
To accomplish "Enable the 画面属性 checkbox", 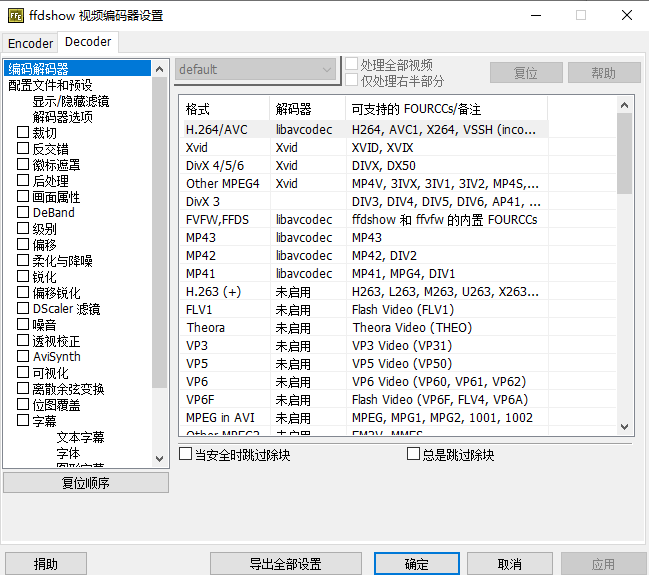I will point(23,196).
